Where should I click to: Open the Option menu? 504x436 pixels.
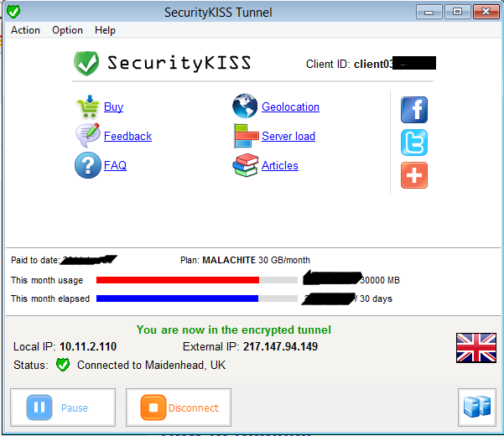point(67,30)
